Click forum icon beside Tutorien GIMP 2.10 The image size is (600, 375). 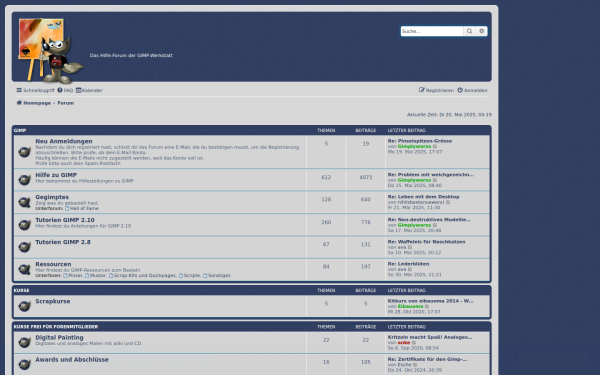click(24, 225)
